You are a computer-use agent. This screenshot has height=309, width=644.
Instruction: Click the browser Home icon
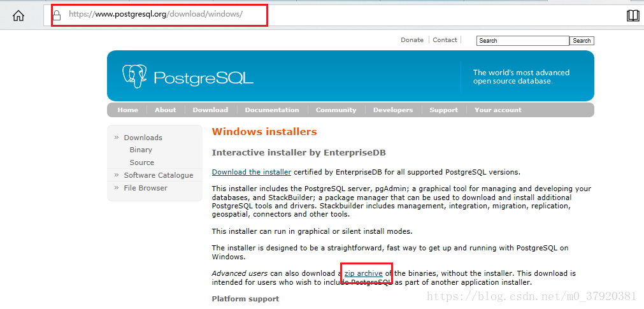(18, 16)
